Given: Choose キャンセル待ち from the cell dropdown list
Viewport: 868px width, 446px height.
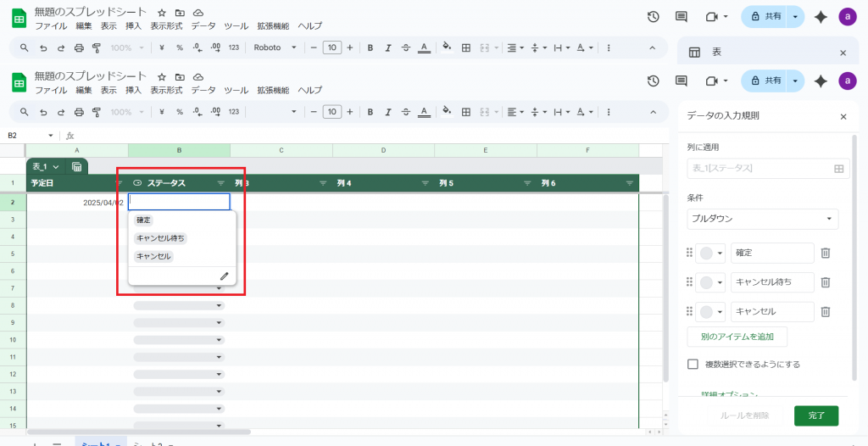Looking at the screenshot, I should [x=160, y=238].
